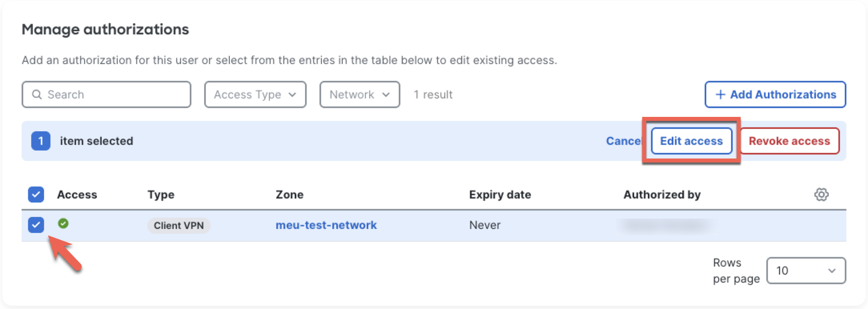
Task: Open the Rows per page dropdown showing 10
Action: pos(806,271)
